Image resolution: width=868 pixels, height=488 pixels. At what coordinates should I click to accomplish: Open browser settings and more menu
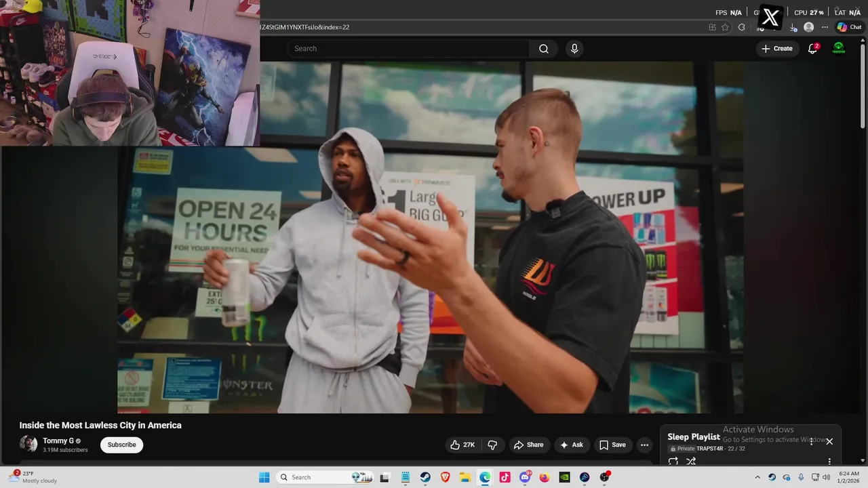pyautogui.click(x=825, y=27)
